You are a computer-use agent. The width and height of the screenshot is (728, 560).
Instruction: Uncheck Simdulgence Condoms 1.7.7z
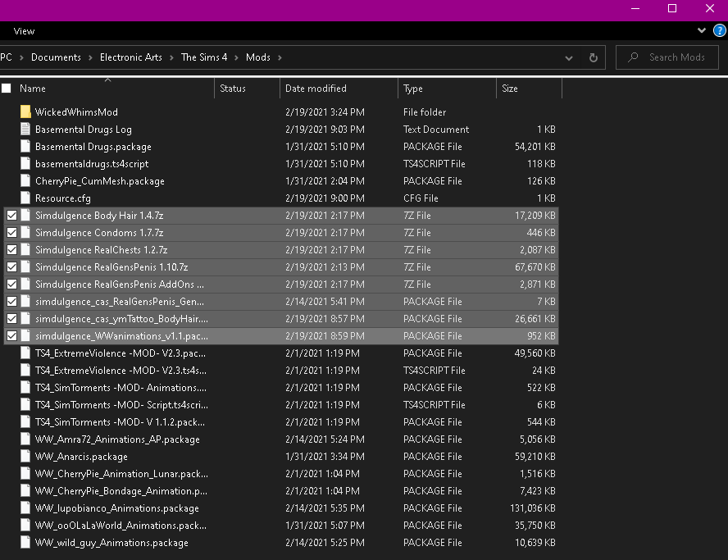click(x=12, y=233)
